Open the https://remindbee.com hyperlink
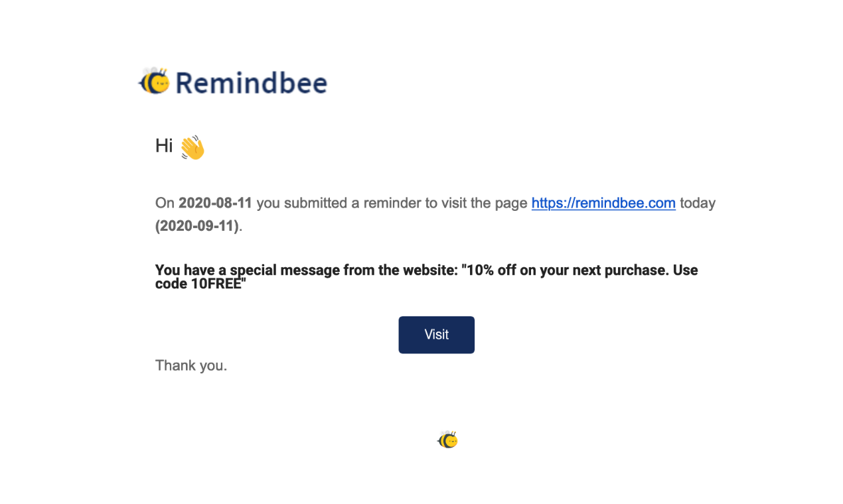This screenshot has height=504, width=843. (x=603, y=203)
